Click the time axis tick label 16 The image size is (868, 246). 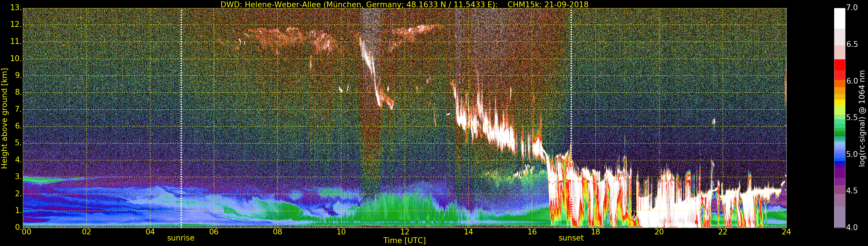[x=532, y=232]
